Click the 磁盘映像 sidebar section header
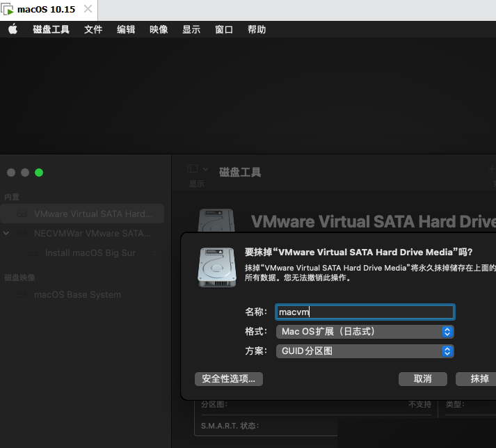The image size is (496, 448). [x=19, y=278]
